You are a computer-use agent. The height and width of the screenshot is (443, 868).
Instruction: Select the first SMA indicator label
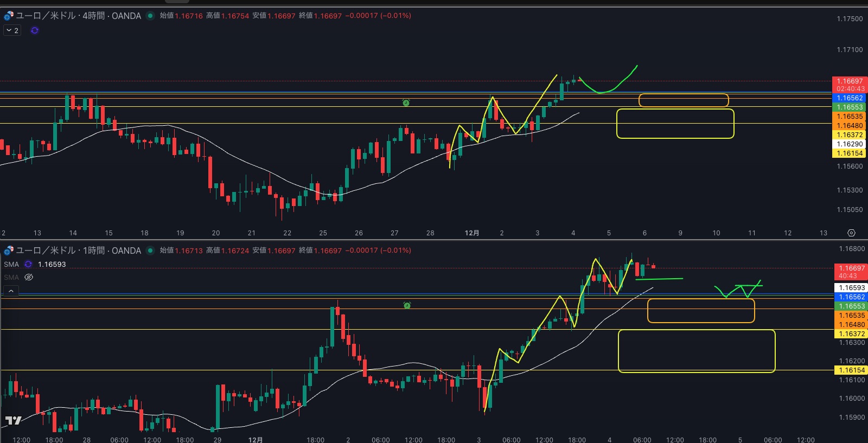pos(11,264)
